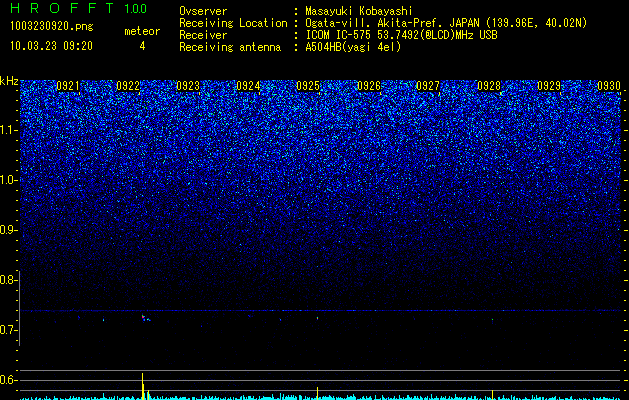The width and height of the screenshot is (629, 400).
Task: Click the 1.0 frequency axis label
Action: click(8, 180)
